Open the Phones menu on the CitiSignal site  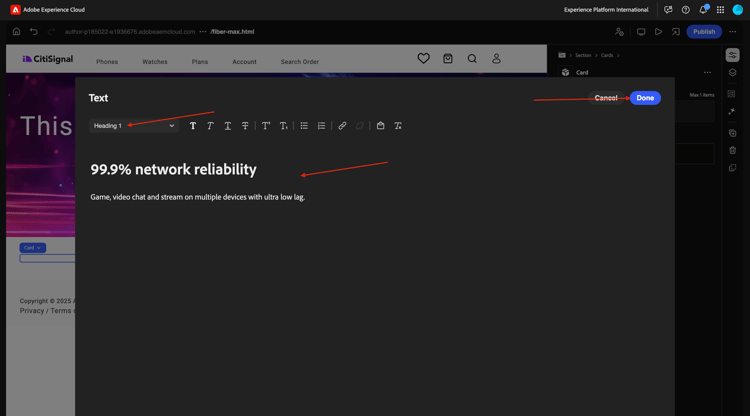tap(107, 62)
